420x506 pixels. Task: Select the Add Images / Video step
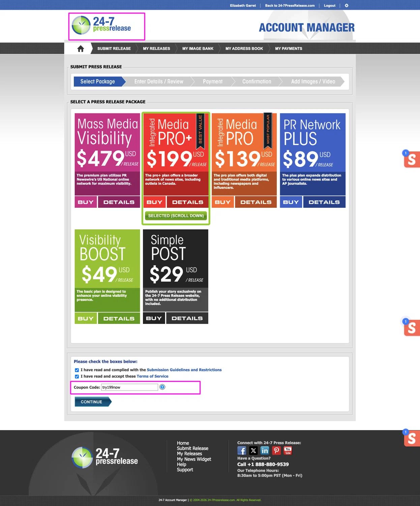click(x=313, y=82)
